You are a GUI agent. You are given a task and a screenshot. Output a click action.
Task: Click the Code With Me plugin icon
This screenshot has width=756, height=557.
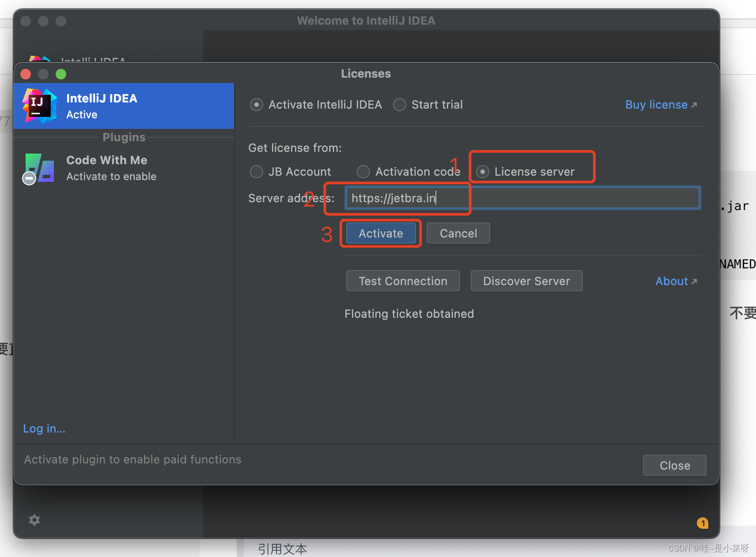coord(39,169)
